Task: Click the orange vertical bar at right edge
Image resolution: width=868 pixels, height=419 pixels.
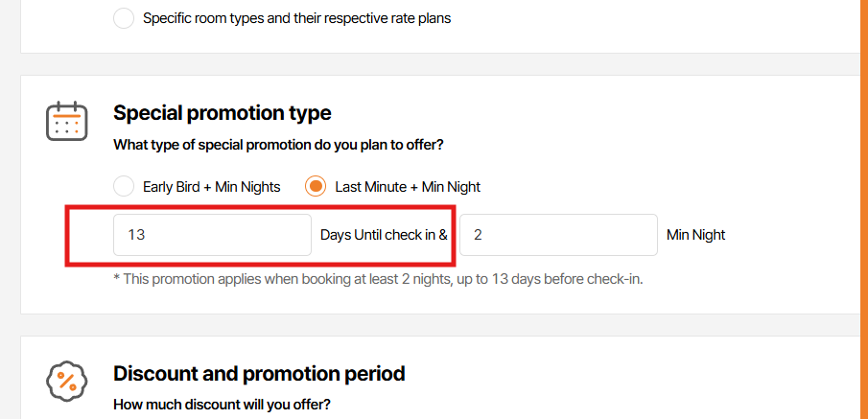Action: (863, 209)
